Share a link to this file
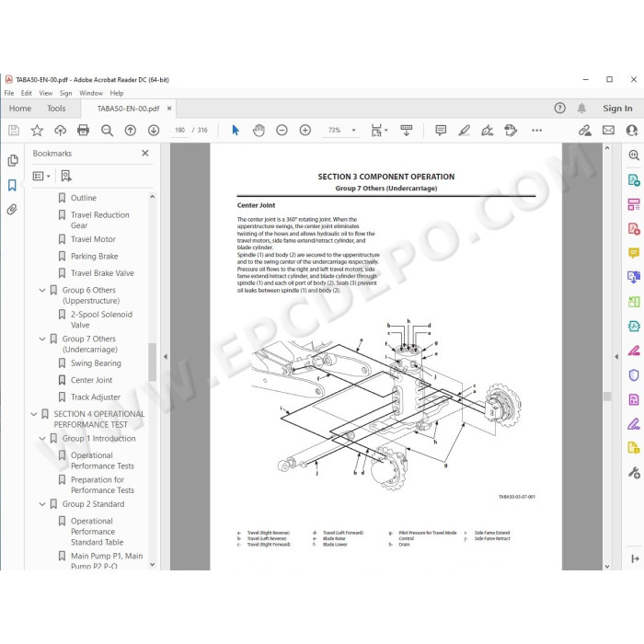Viewport: 644px width, 644px height. tap(585, 131)
